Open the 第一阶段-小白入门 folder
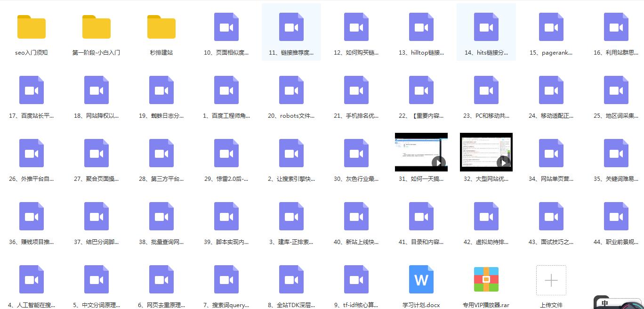The width and height of the screenshot is (644, 309). point(96,27)
